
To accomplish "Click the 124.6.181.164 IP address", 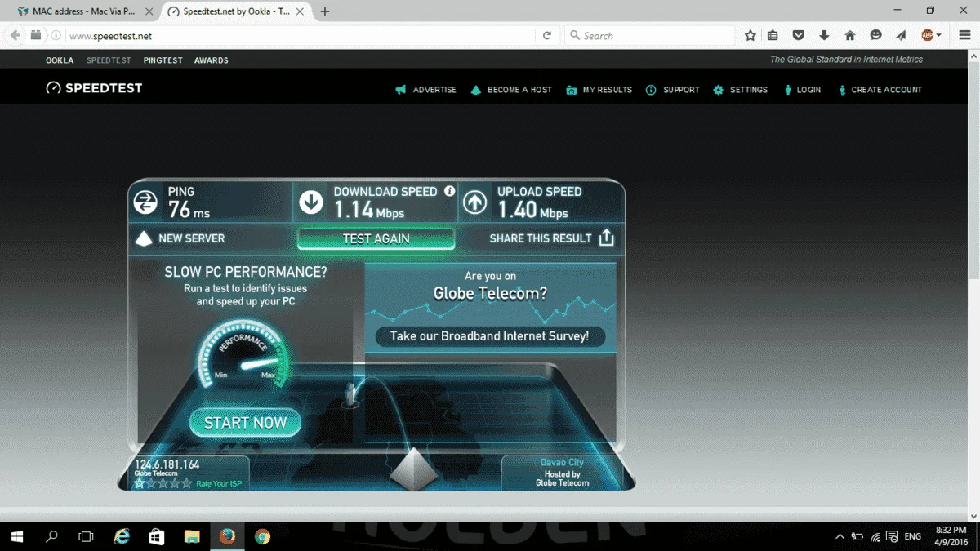I will (167, 464).
